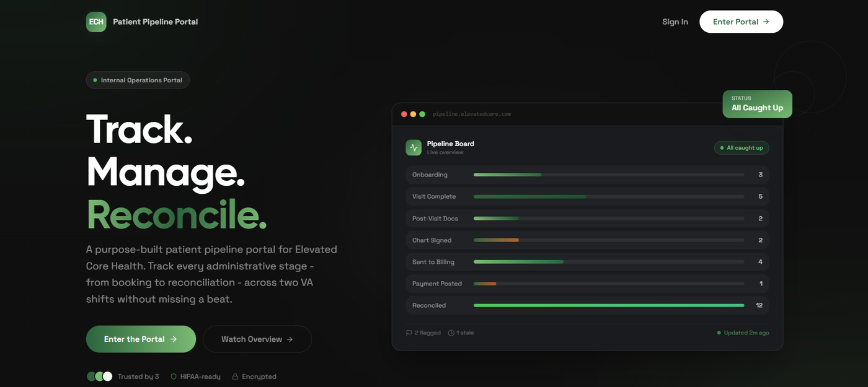Click the All caught up status pill
Image resolution: width=868 pixels, height=387 pixels.
(x=742, y=148)
